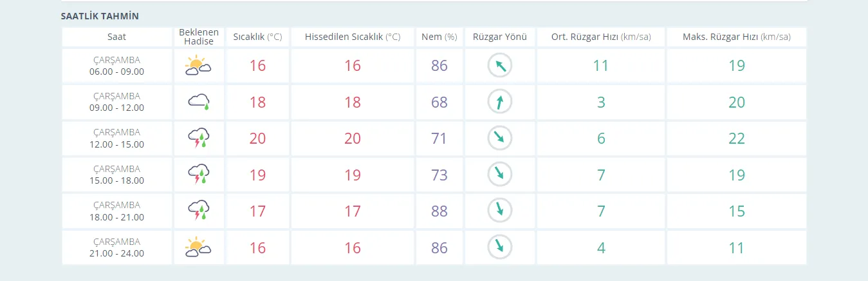Click the thunderstorm icon for 12.00 - 15.00
The height and width of the screenshot is (281, 868).
(199, 139)
